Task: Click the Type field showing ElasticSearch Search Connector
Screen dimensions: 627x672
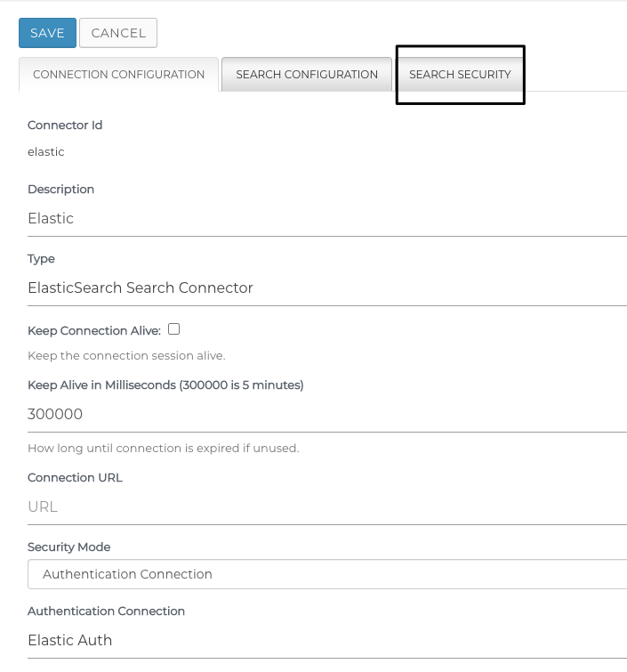Action: [x=327, y=288]
